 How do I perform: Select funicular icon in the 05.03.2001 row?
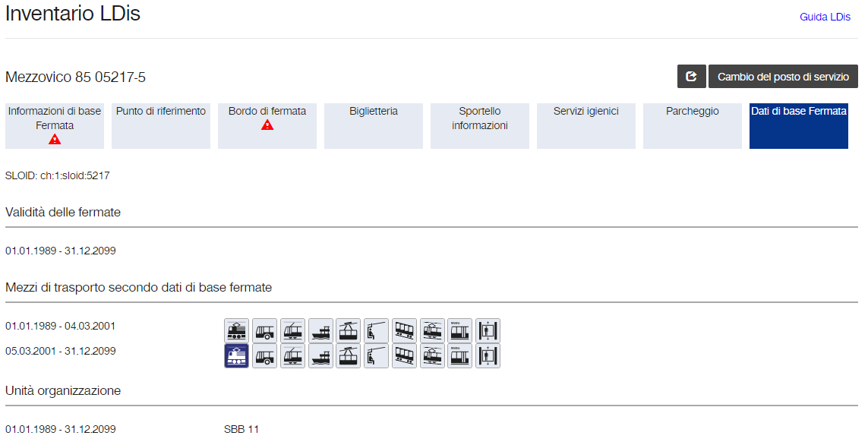click(404, 356)
